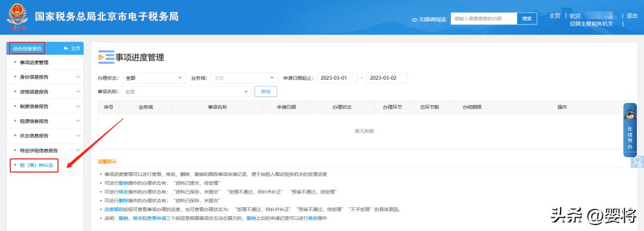Screen dimensions: 644x231
Task: Click the 业务域 table column header
Action: click(146, 107)
